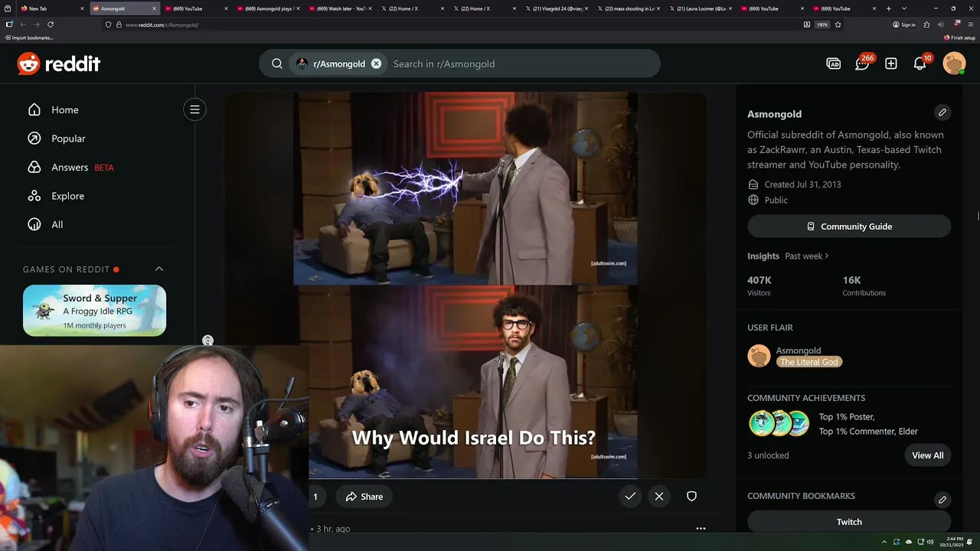Go back in the browser
This screenshot has height=551, width=980.
[x=23, y=24]
